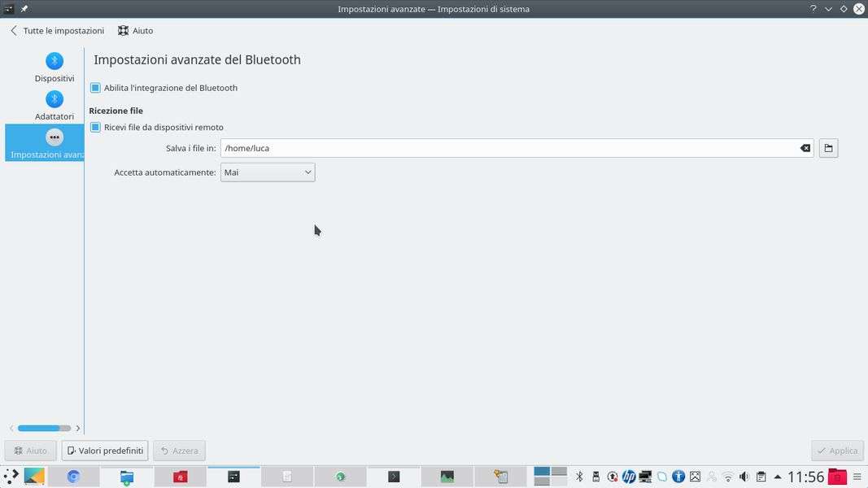Click the 11:56 clock

806,477
